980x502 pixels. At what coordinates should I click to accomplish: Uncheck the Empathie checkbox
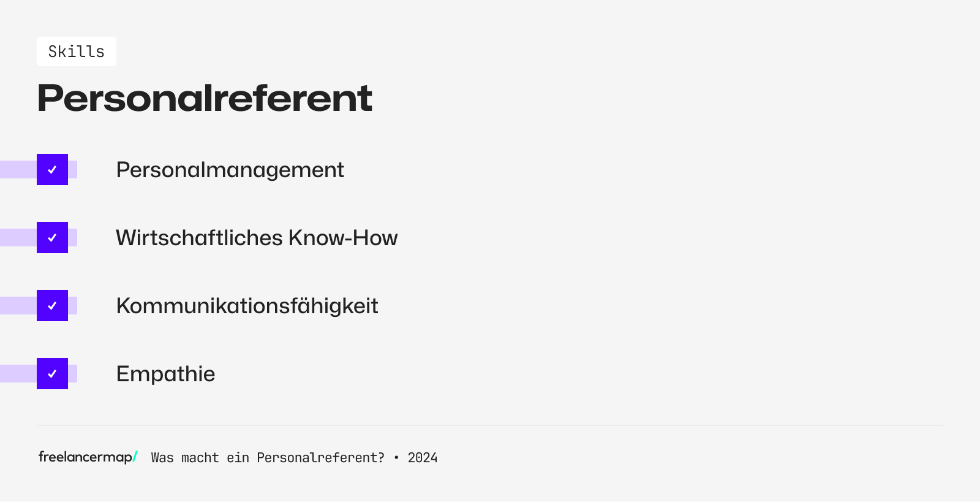click(52, 374)
